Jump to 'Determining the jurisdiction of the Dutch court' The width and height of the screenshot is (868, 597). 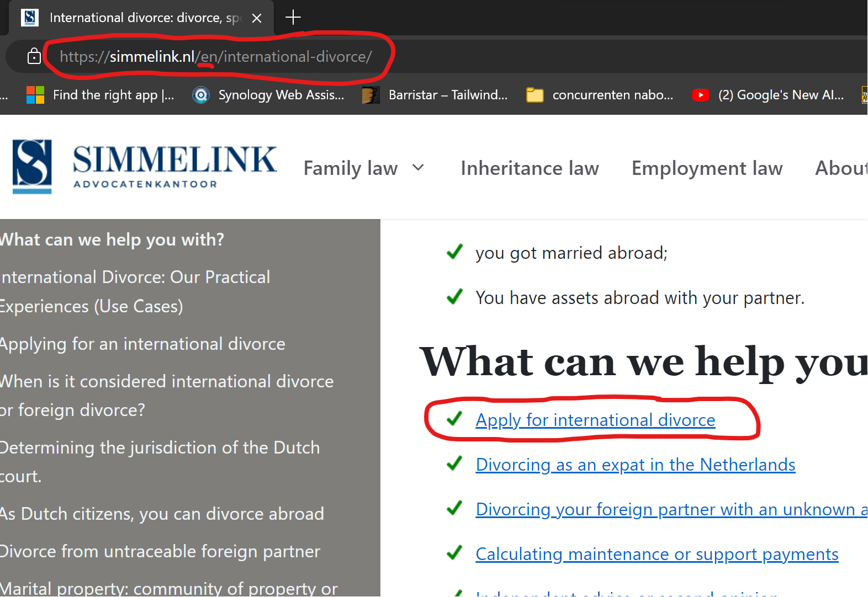(x=160, y=462)
